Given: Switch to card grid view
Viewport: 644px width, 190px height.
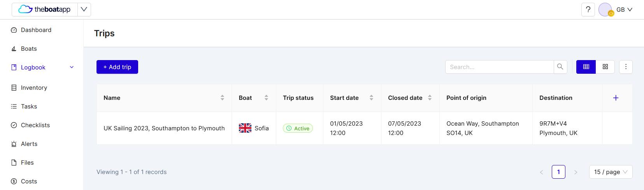Looking at the screenshot, I should pos(605,67).
